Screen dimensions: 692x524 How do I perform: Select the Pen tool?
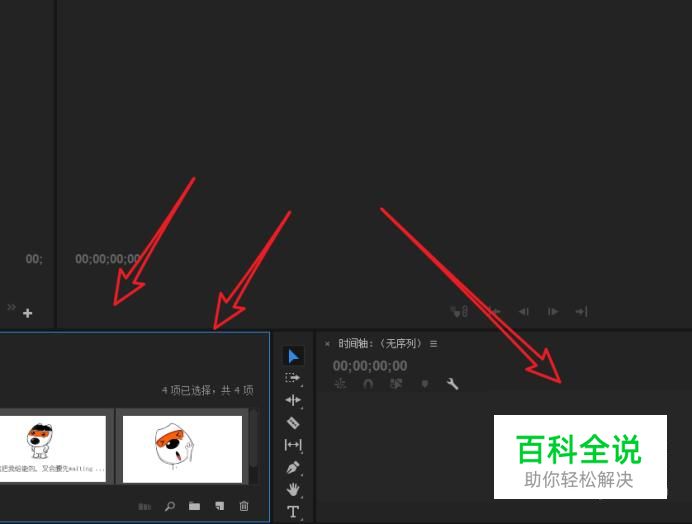[x=293, y=467]
